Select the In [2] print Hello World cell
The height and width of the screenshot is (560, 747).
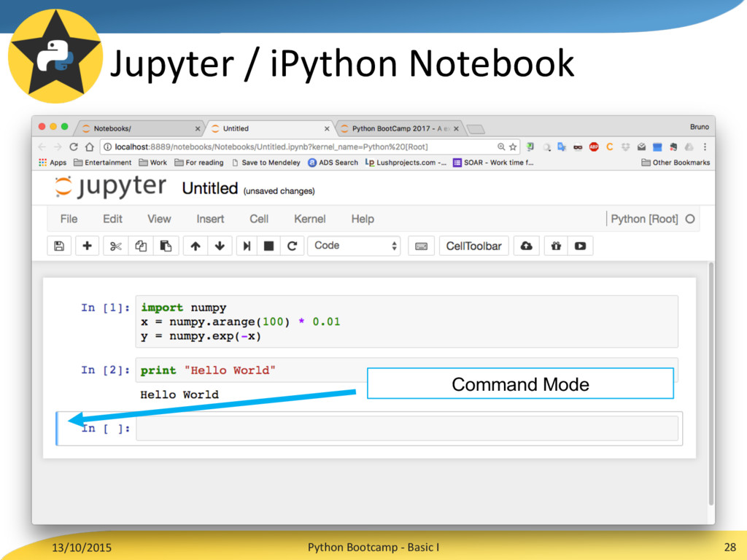pos(407,370)
